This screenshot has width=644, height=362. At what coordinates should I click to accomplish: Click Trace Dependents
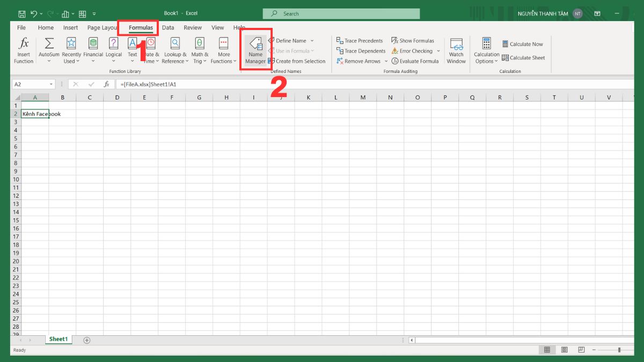click(x=361, y=51)
